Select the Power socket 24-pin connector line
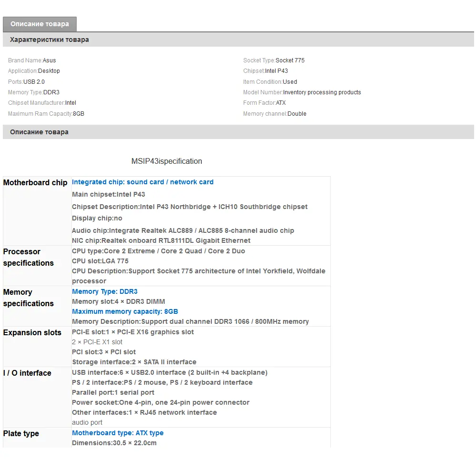 tap(160, 402)
